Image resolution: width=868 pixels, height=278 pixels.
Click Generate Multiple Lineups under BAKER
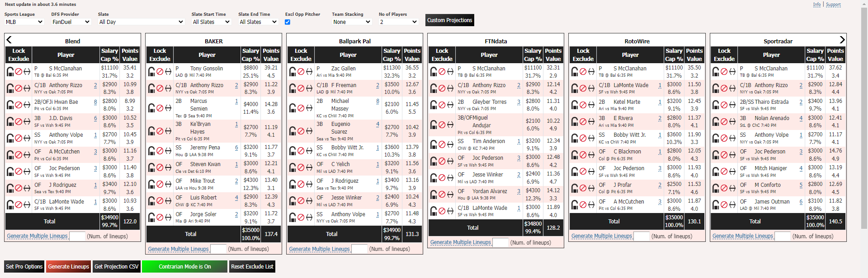tap(178, 249)
